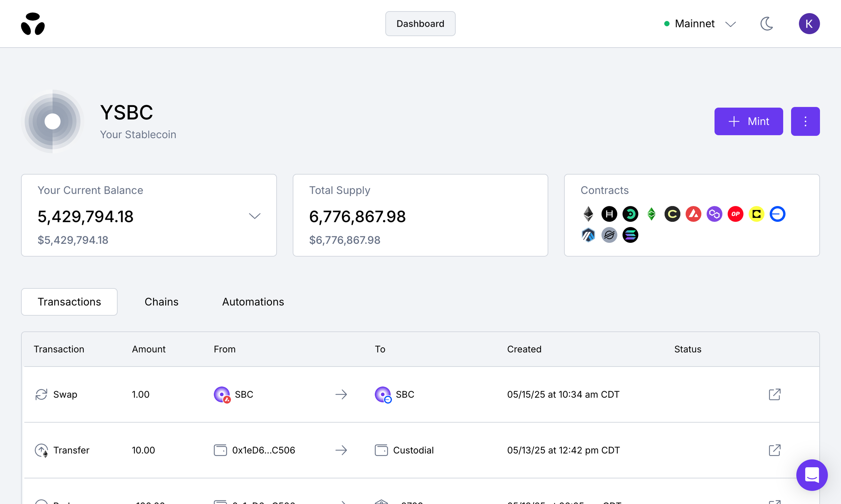Select the Transactions tab
Image resolution: width=841 pixels, height=504 pixels.
(x=69, y=302)
